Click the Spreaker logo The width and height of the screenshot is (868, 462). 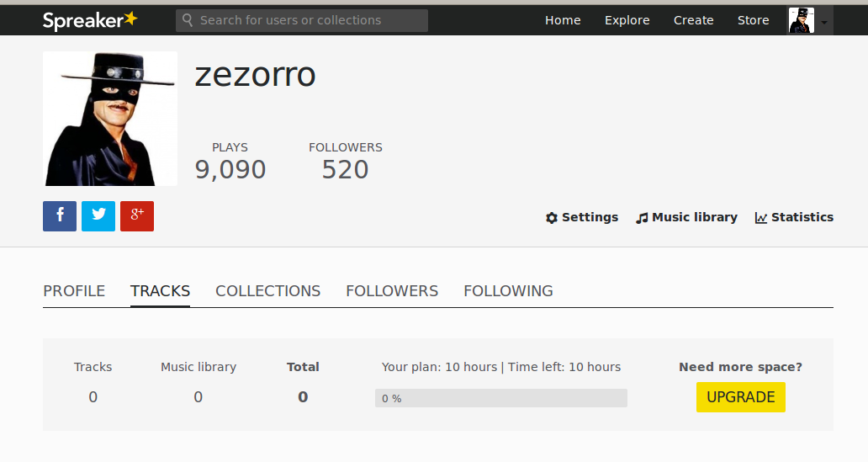coord(90,20)
